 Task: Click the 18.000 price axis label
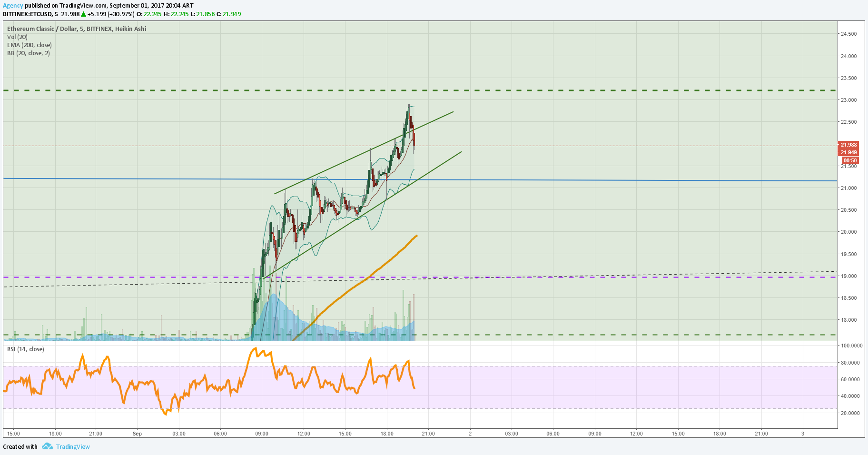click(x=848, y=320)
